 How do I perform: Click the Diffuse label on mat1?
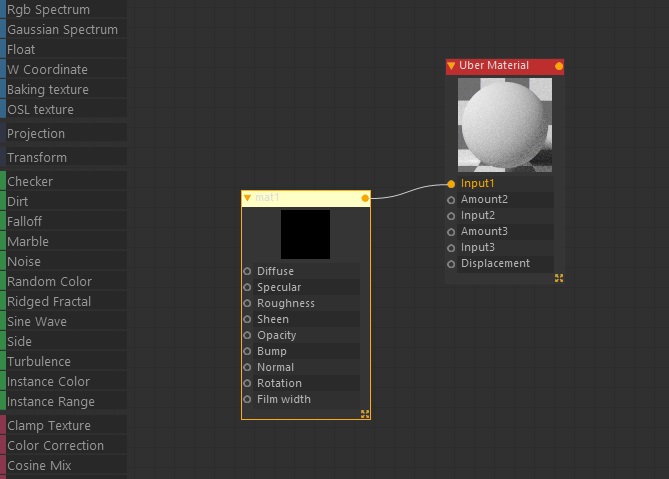click(275, 271)
